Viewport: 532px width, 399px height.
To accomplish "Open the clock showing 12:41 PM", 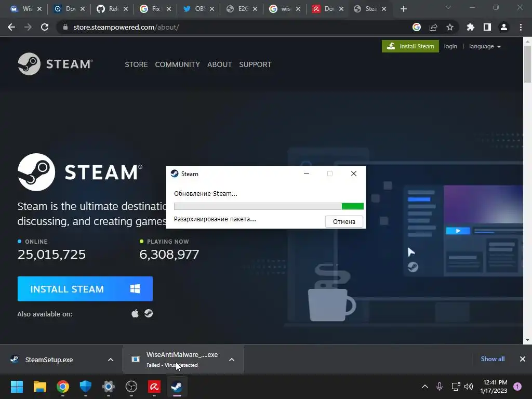I will 494,387.
